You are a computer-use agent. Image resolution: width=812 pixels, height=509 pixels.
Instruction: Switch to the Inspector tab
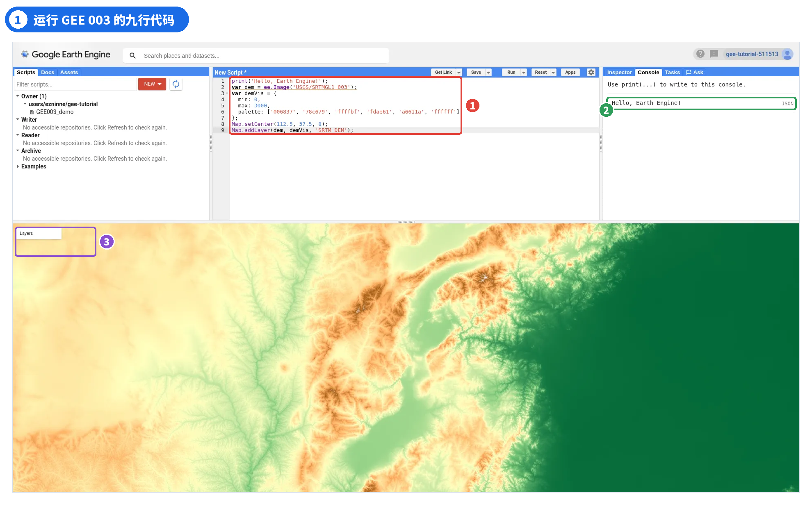pos(619,73)
